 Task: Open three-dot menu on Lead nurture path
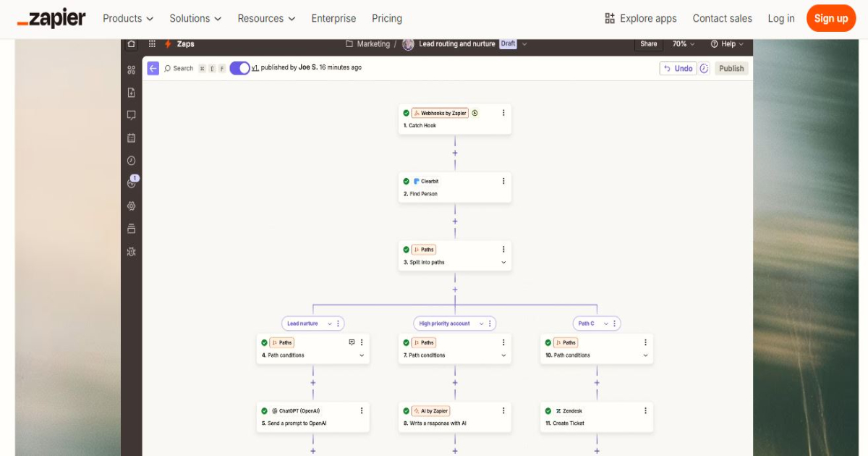coord(338,324)
